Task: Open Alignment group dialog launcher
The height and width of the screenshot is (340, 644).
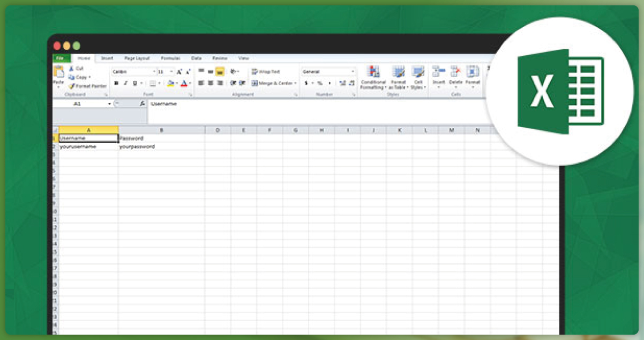Action: pos(295,94)
